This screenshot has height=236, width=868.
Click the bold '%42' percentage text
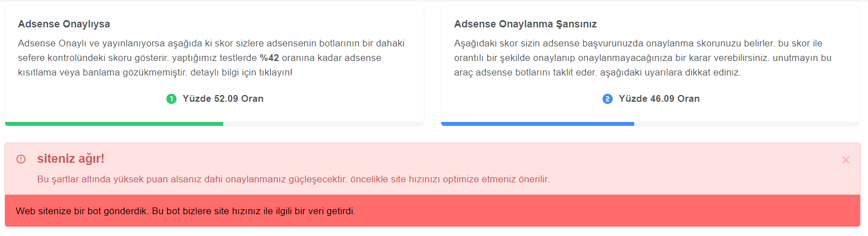270,58
